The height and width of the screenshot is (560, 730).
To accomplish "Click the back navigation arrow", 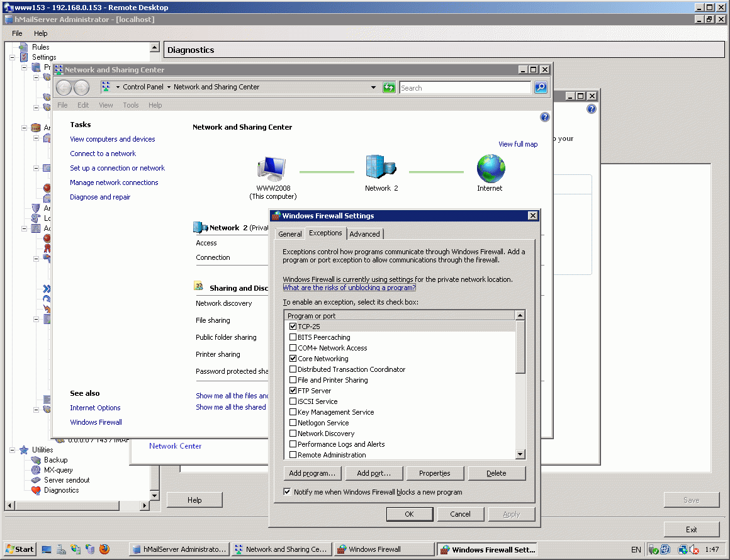I will point(64,87).
